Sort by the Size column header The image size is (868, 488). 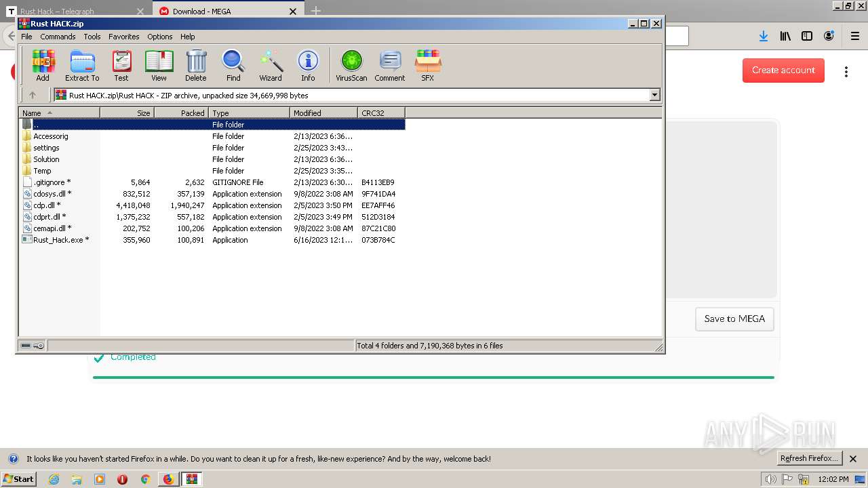[127, 113]
